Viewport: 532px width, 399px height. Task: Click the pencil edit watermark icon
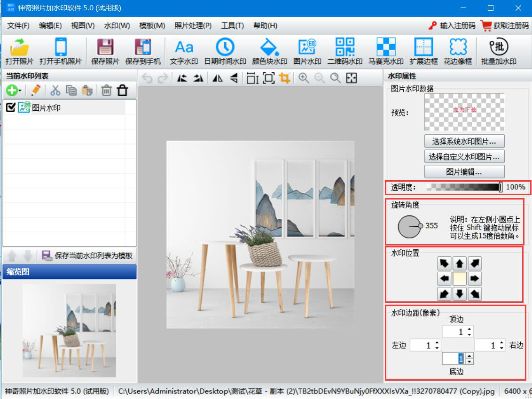(36, 91)
